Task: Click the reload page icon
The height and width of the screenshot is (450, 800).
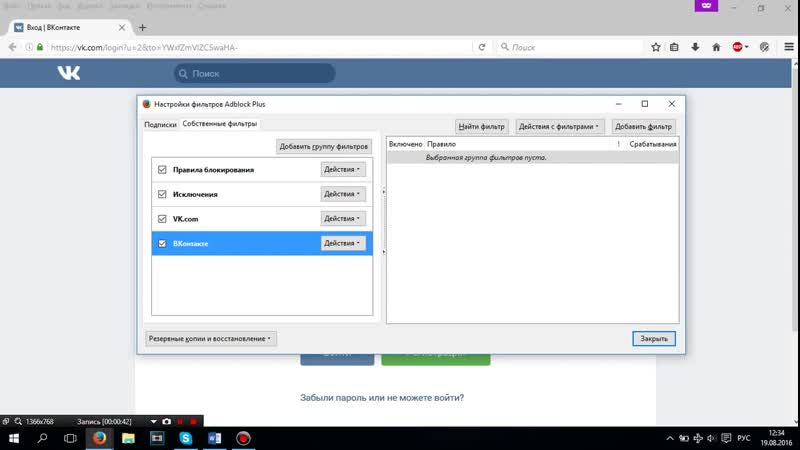Action: (x=482, y=47)
